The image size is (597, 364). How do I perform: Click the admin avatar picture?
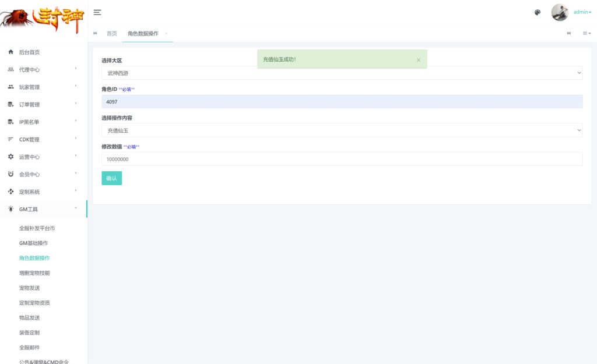point(560,12)
